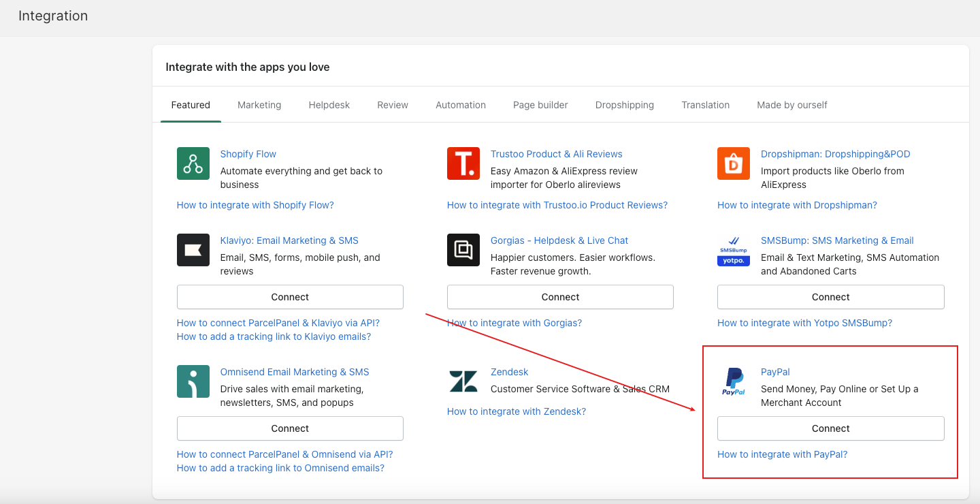
Task: Click the SMSBump yotpo icon
Action: click(x=734, y=250)
